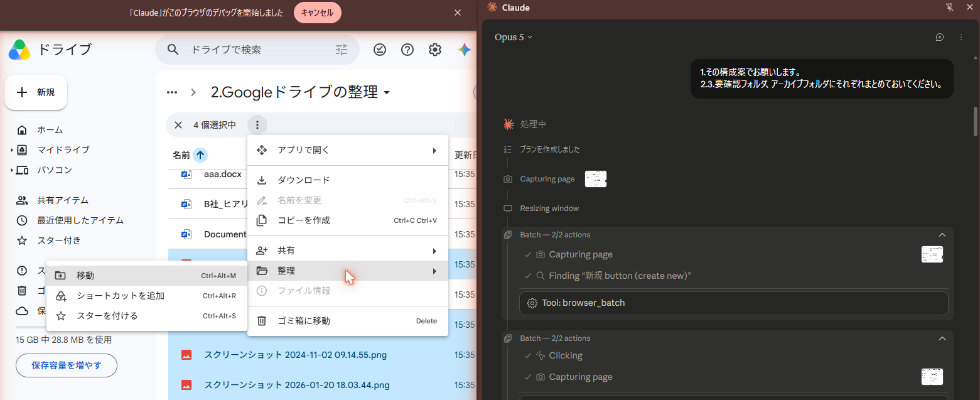This screenshot has width=980, height=400.
Task: Choose ゴミ箱に移動 from the menu
Action: [348, 321]
